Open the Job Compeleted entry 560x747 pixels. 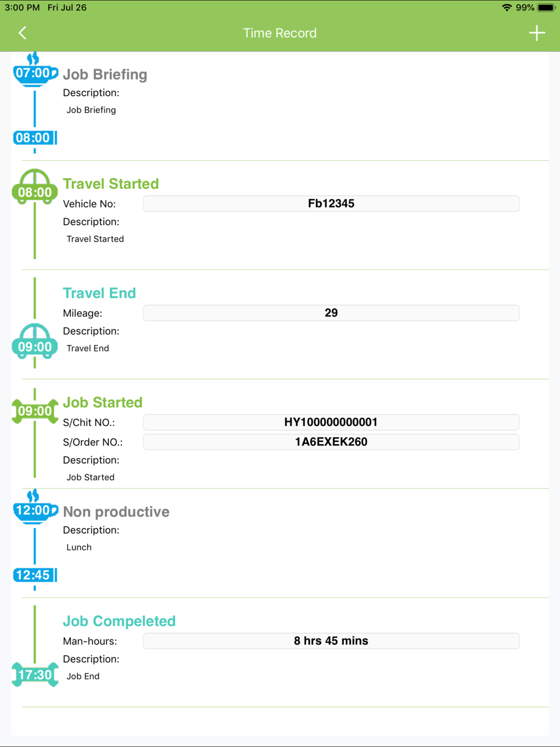pos(119,621)
